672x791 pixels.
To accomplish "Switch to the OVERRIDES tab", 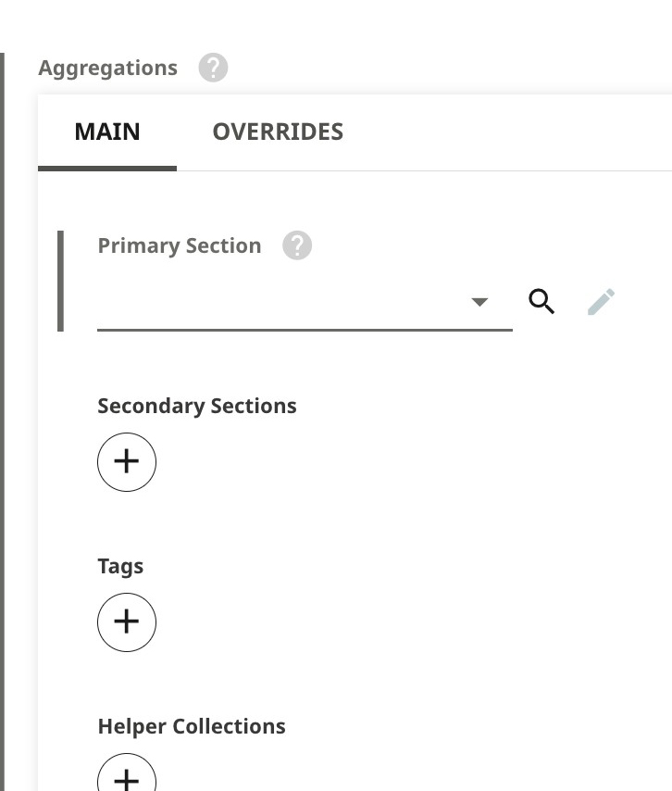I will (x=278, y=132).
